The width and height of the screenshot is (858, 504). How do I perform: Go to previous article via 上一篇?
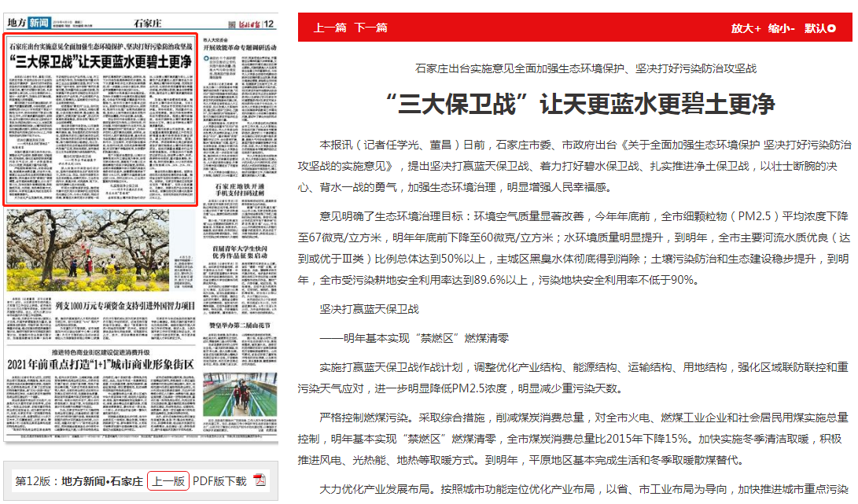[330, 28]
